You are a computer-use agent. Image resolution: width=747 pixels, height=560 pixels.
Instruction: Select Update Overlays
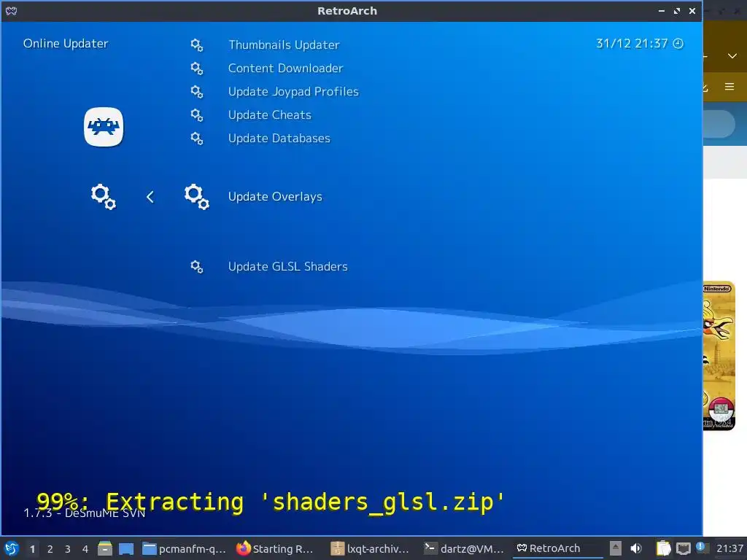coord(275,197)
